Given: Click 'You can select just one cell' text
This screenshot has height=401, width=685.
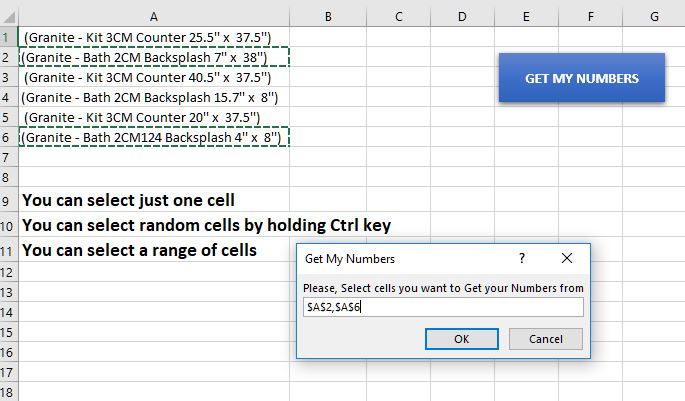Looking at the screenshot, I should click(128, 200).
